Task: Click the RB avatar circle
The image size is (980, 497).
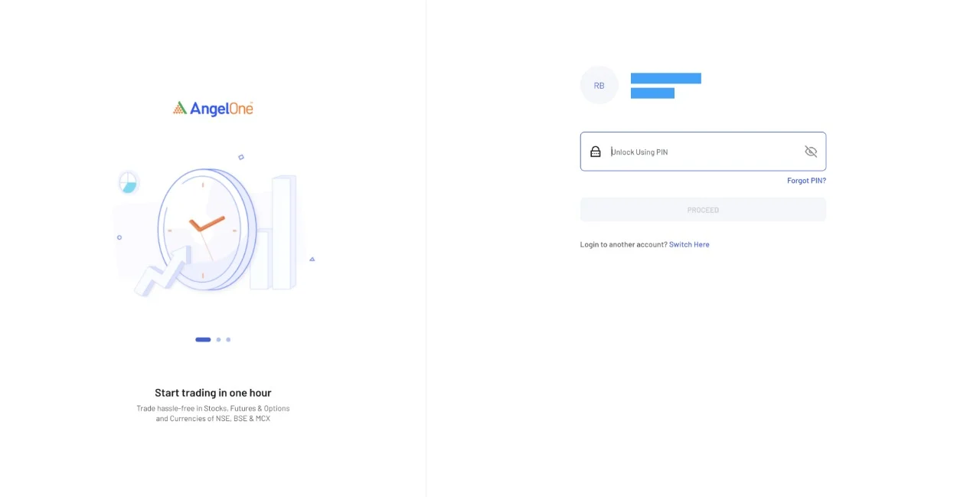Action: tap(599, 85)
